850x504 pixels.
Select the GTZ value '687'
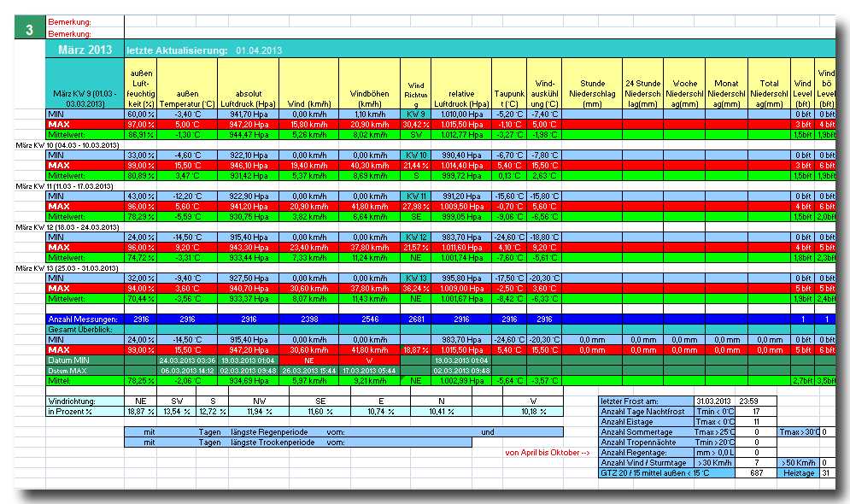tap(756, 473)
